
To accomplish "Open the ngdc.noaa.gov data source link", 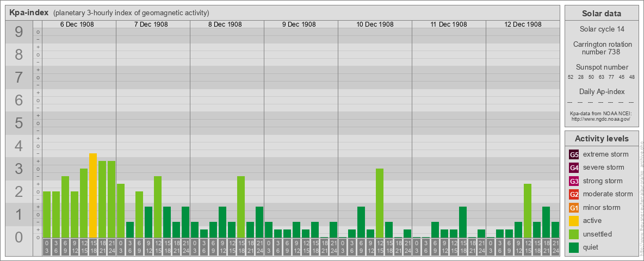I will [x=600, y=119].
